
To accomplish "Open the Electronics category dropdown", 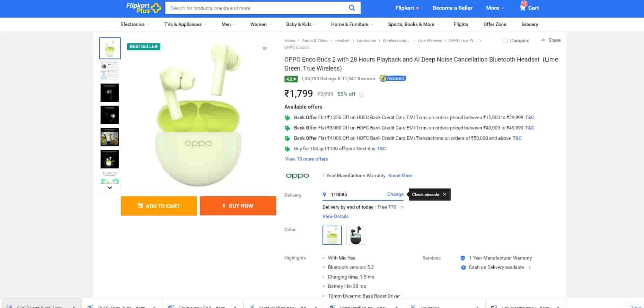I will 135,24.
